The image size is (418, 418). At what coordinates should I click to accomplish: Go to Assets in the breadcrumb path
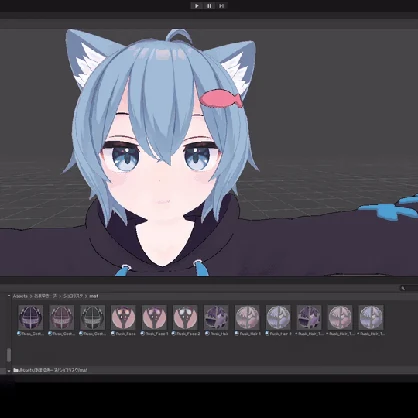click(20, 296)
